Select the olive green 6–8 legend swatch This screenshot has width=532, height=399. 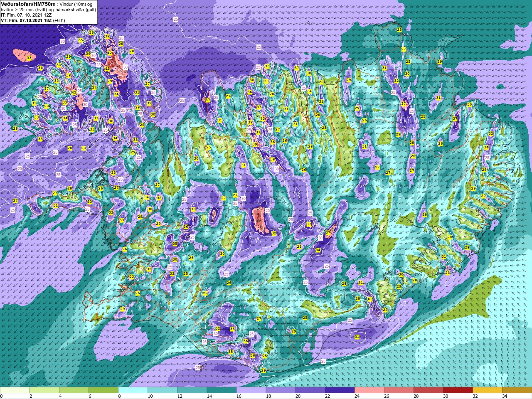tap(103, 390)
